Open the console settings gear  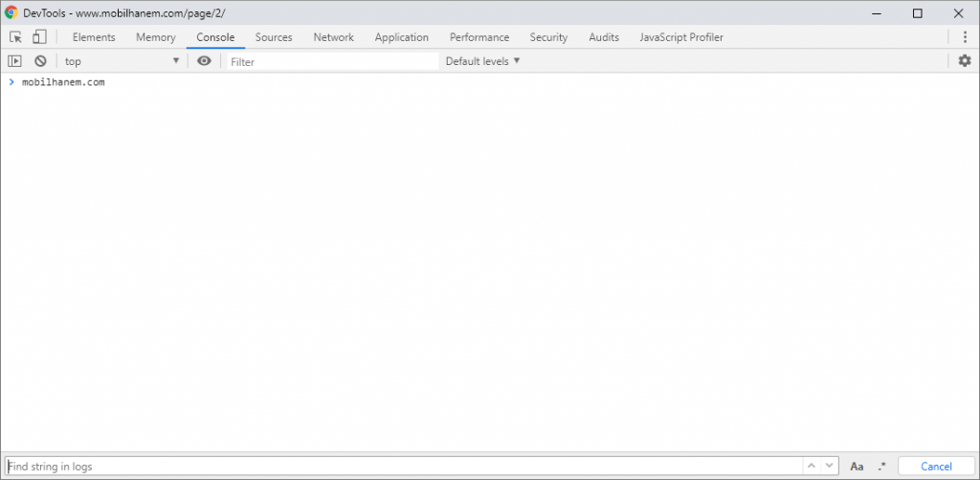(x=965, y=61)
